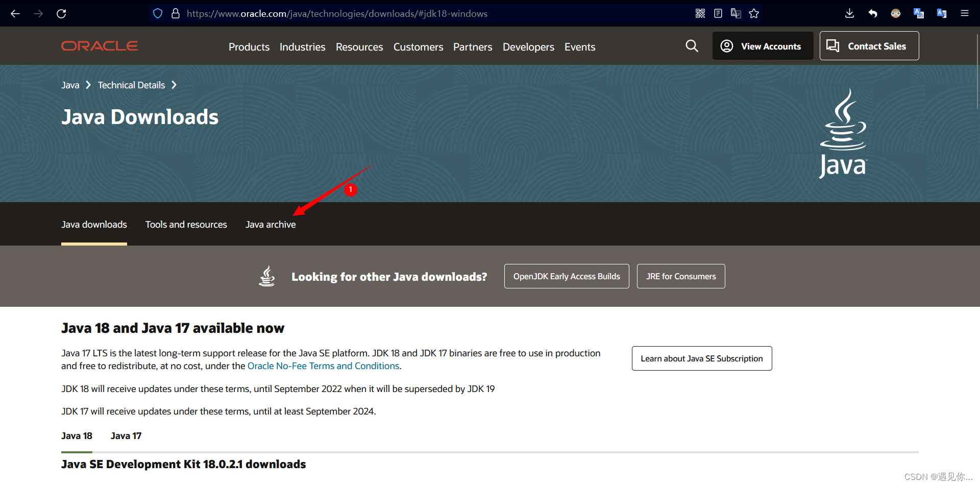The height and width of the screenshot is (486, 980).
Task: Click the translate page icon in the address bar
Action: click(736, 14)
